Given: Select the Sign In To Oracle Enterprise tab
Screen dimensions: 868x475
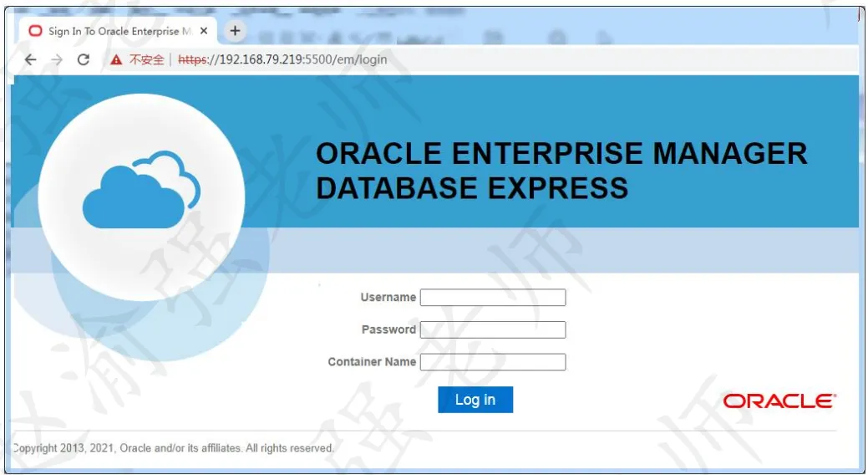Looking at the screenshot, I should coord(119,31).
